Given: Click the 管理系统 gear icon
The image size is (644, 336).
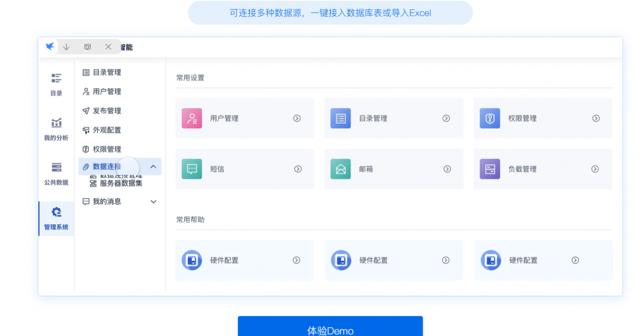Looking at the screenshot, I should coord(56,212).
